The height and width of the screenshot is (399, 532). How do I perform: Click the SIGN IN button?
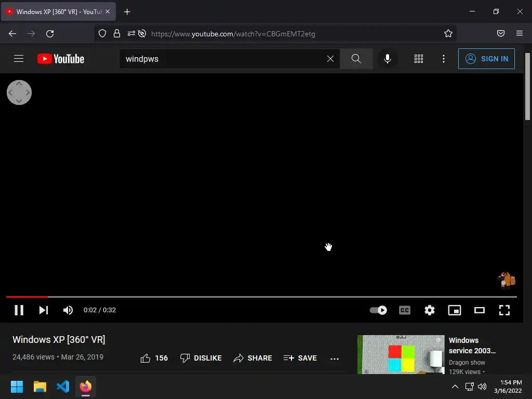[486, 59]
